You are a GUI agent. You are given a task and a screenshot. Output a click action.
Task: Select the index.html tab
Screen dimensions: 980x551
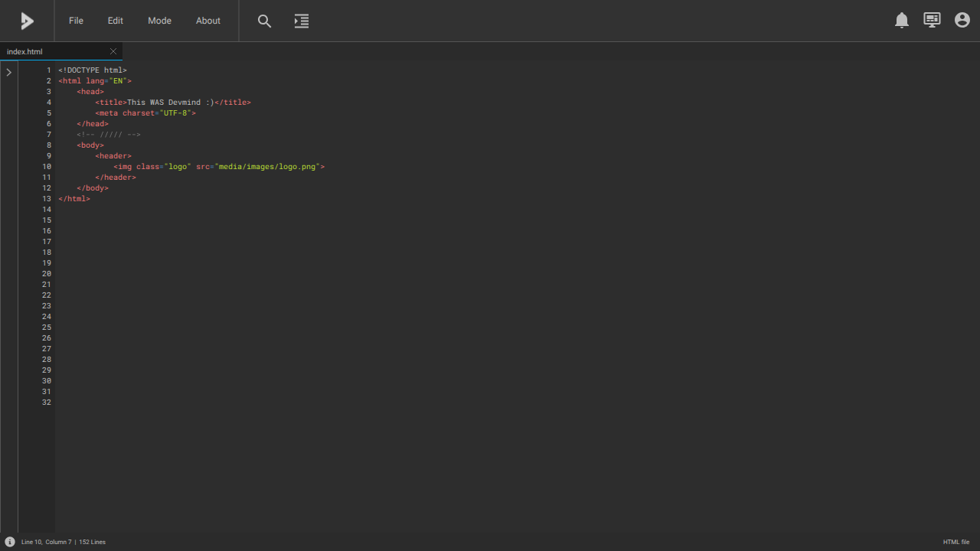click(61, 51)
